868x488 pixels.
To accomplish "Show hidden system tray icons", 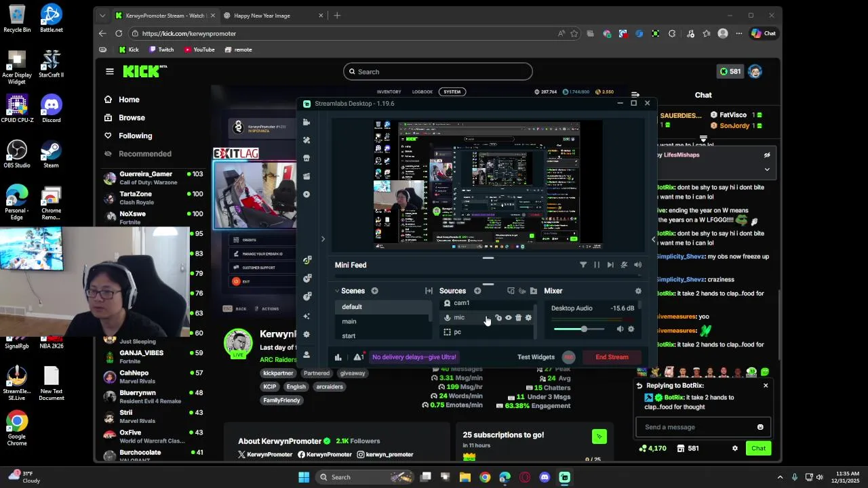I will [x=780, y=477].
